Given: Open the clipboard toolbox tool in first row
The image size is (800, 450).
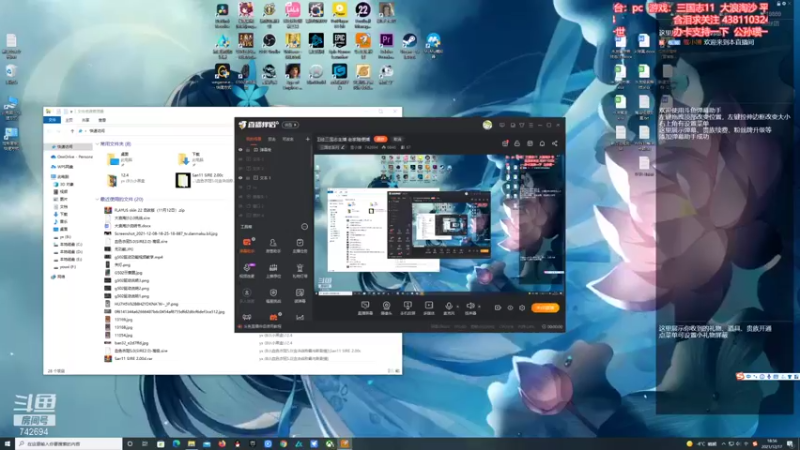Looking at the screenshot, I should click(x=299, y=242).
